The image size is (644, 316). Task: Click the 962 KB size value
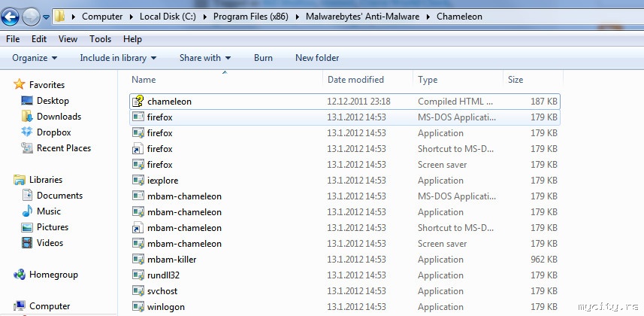click(x=544, y=260)
